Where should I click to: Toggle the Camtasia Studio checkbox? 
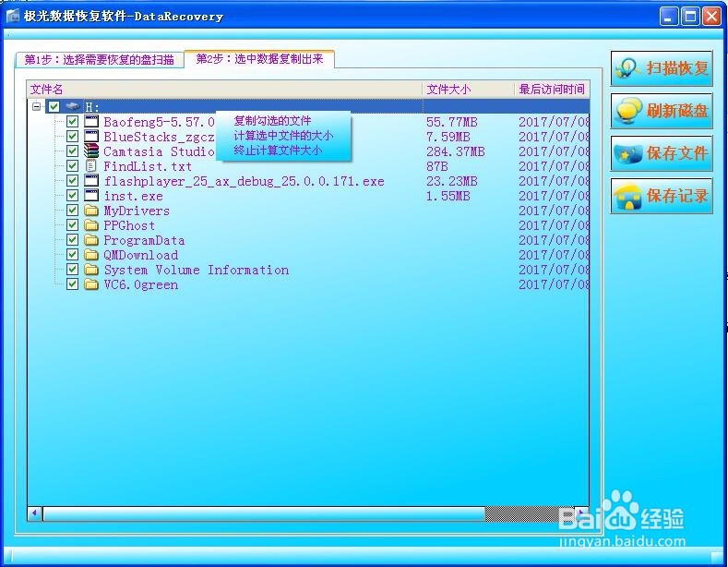(x=72, y=151)
